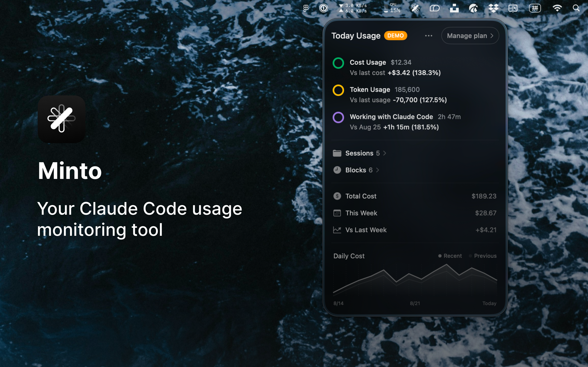Click the Total Cost row

[415, 196]
